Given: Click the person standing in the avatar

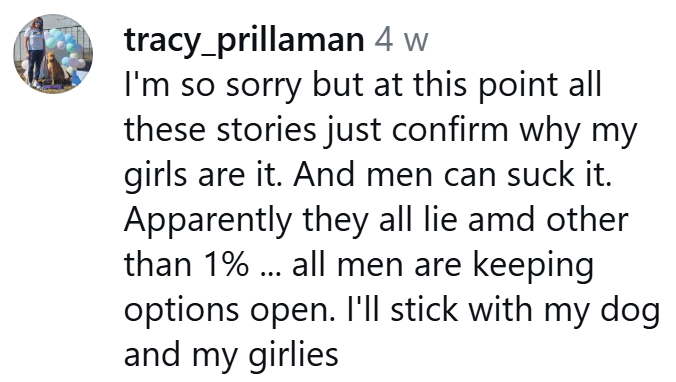Looking at the screenshot, I should point(34,51).
